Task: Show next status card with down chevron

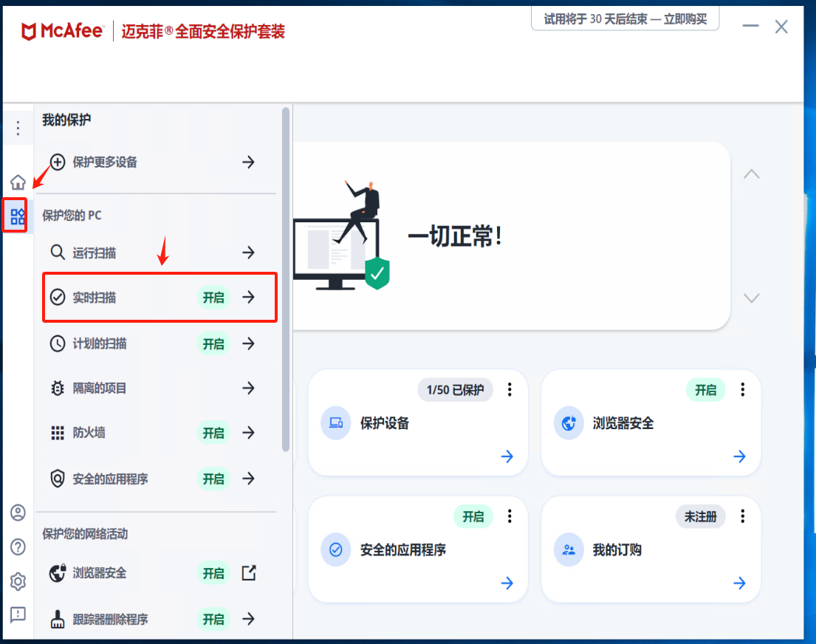Action: (751, 298)
